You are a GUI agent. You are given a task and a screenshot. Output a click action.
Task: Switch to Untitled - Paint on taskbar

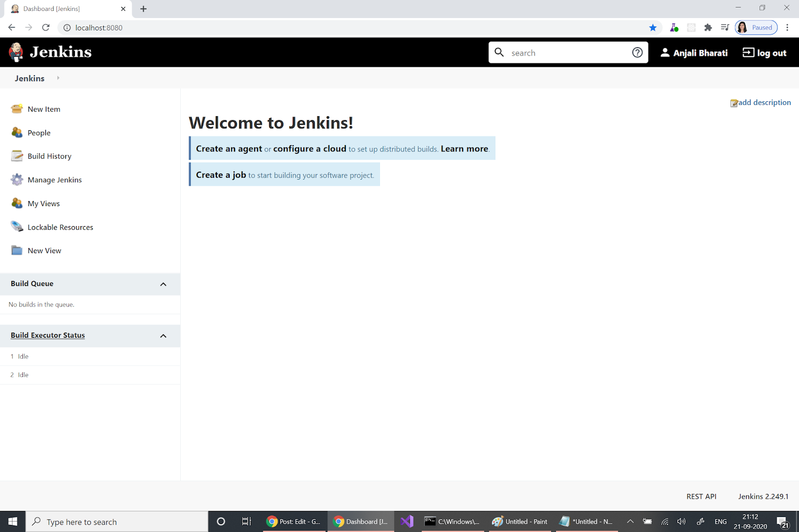coord(520,522)
